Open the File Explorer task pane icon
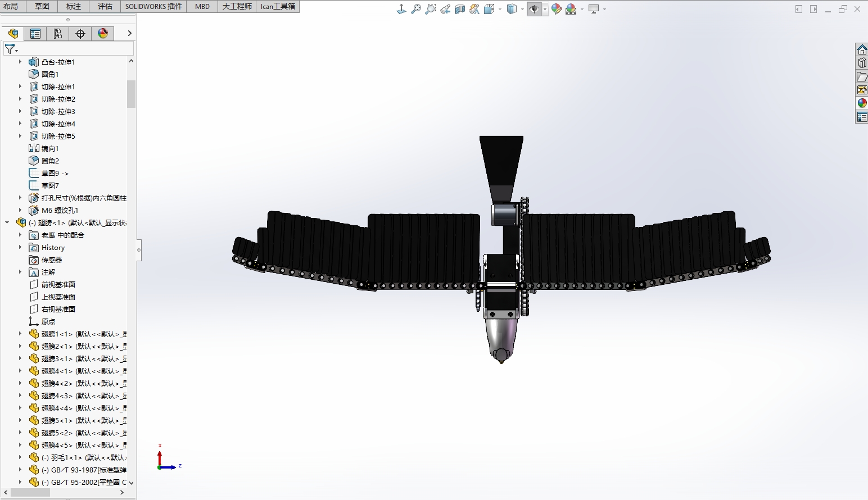 pos(862,76)
